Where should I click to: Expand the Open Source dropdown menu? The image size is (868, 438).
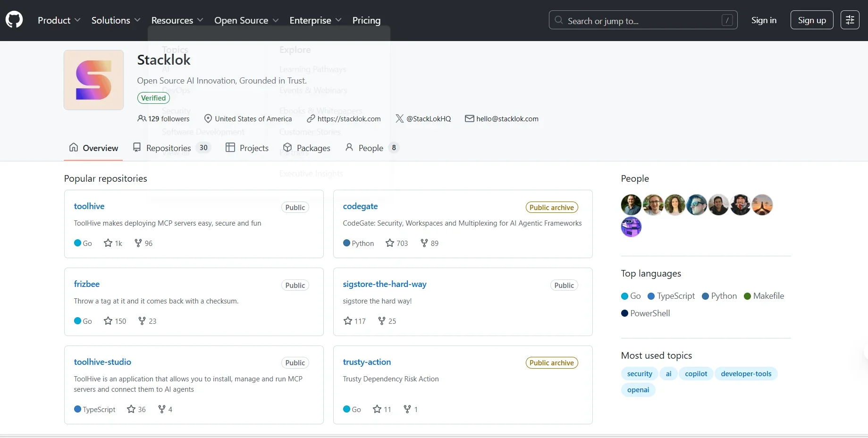tap(246, 20)
